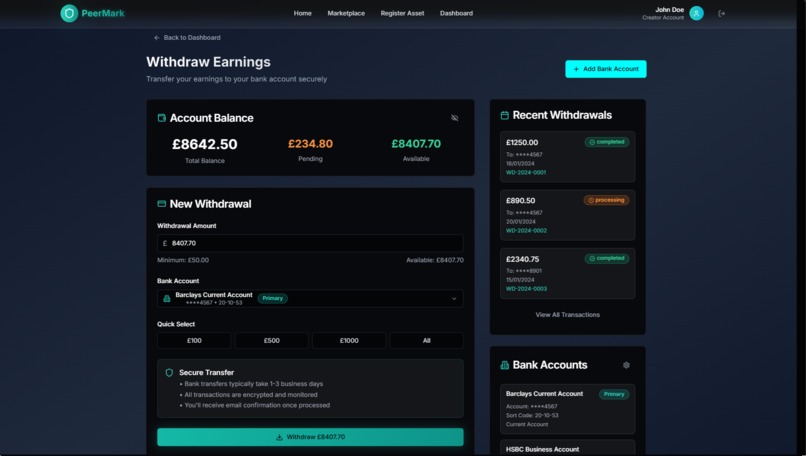The width and height of the screenshot is (806, 456).
Task: Click the Secure Transfer shield icon
Action: pyautogui.click(x=169, y=372)
